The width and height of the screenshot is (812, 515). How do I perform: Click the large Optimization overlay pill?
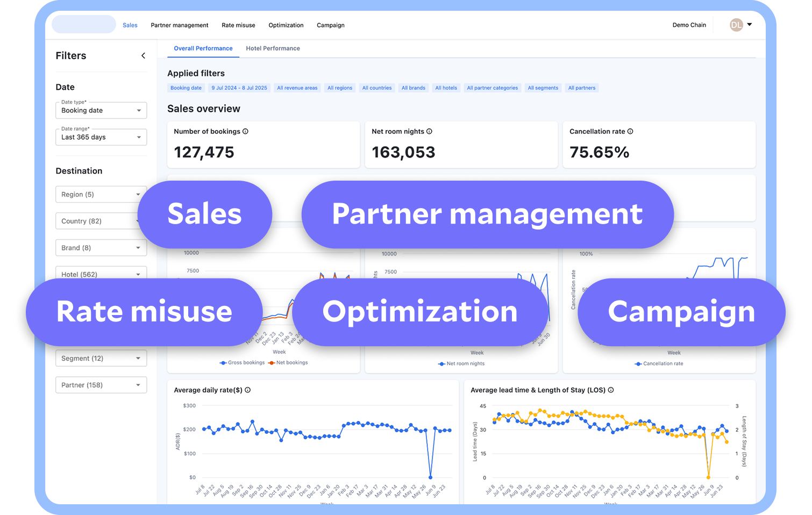[x=420, y=312]
